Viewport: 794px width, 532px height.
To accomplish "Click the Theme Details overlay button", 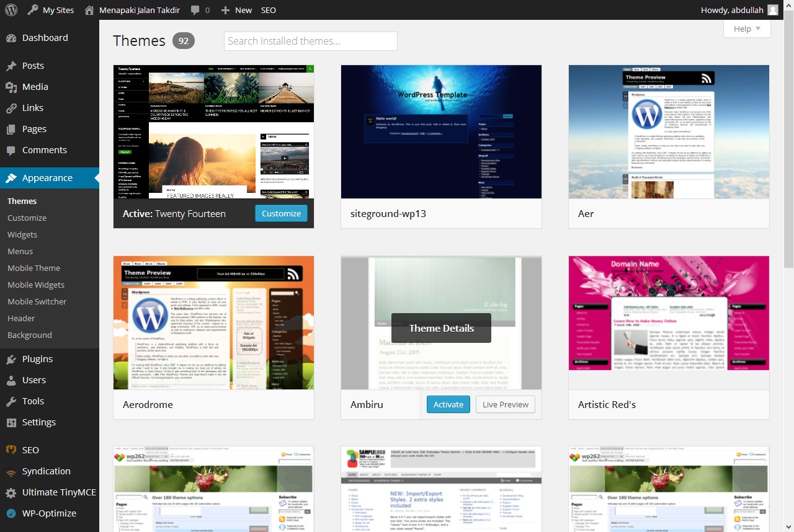I will (x=441, y=328).
